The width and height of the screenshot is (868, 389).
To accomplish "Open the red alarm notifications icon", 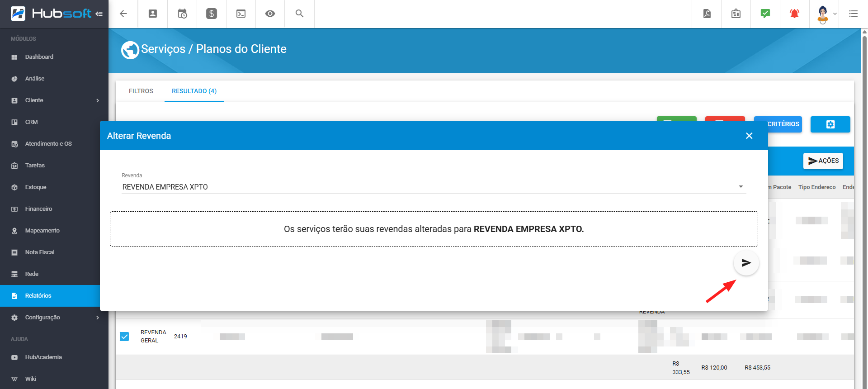I will pos(794,14).
